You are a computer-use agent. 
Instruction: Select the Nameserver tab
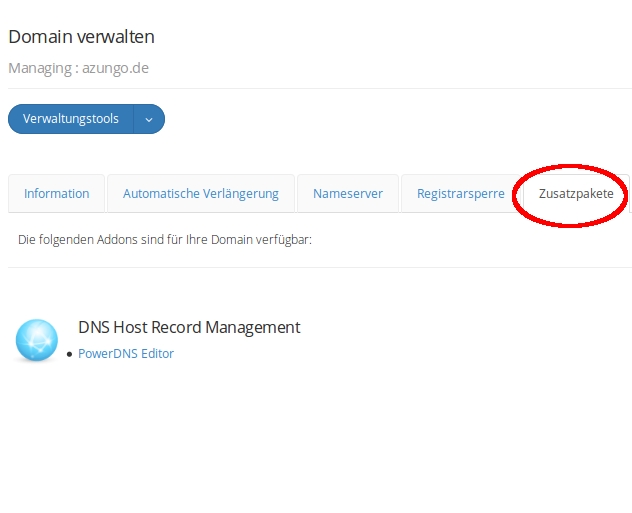348,193
